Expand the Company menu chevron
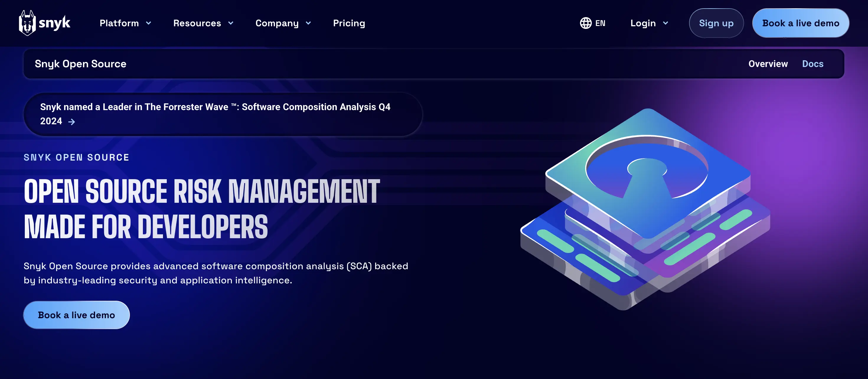This screenshot has height=379, width=868. (308, 23)
